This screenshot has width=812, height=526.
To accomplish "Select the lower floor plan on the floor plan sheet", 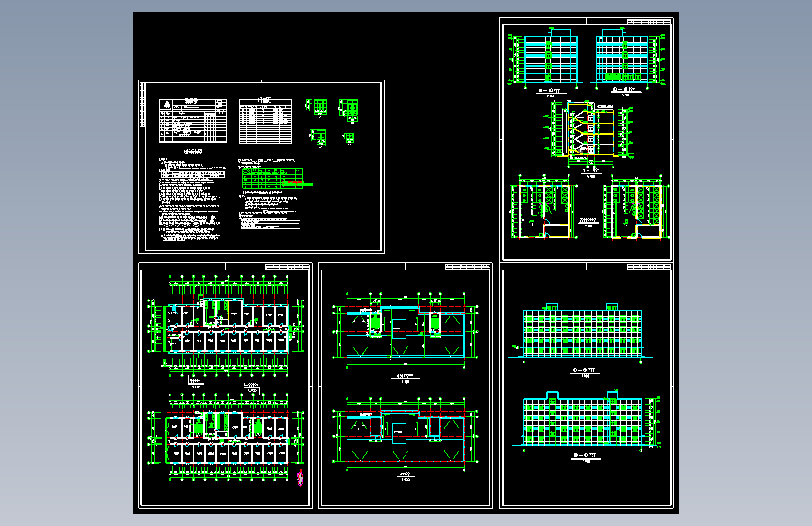I will point(226,437).
